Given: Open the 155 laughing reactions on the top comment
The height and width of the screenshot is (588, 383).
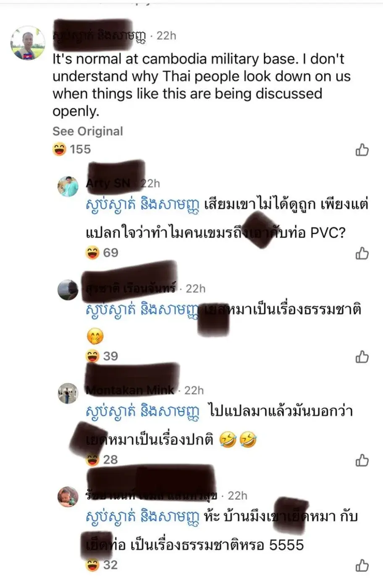Looking at the screenshot, I should coord(72,149).
